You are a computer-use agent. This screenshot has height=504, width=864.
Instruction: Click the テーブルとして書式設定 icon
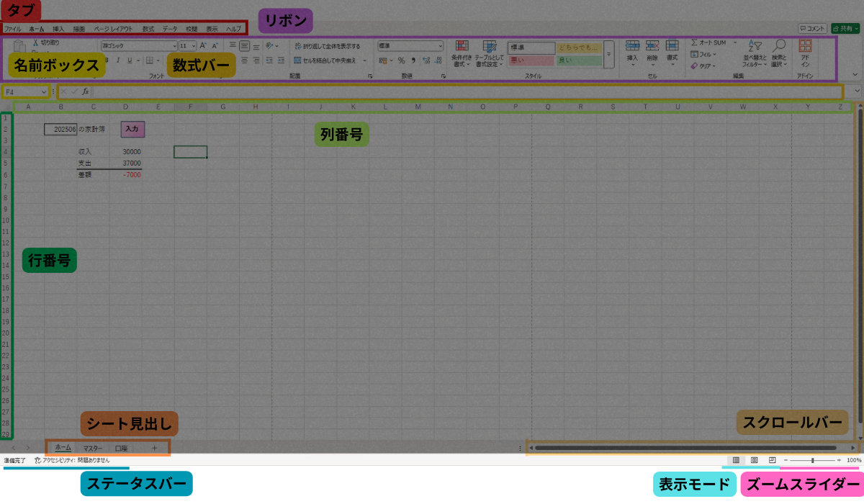click(x=489, y=46)
